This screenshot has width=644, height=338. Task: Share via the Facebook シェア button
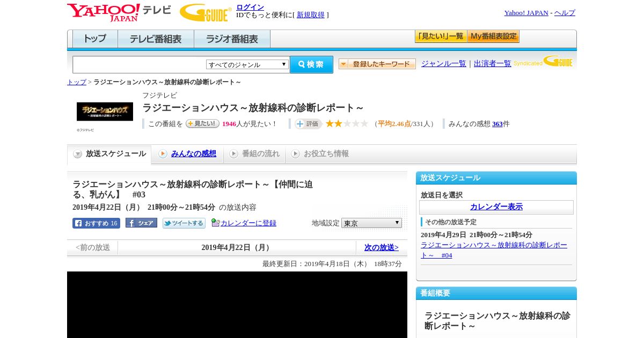pos(141,223)
